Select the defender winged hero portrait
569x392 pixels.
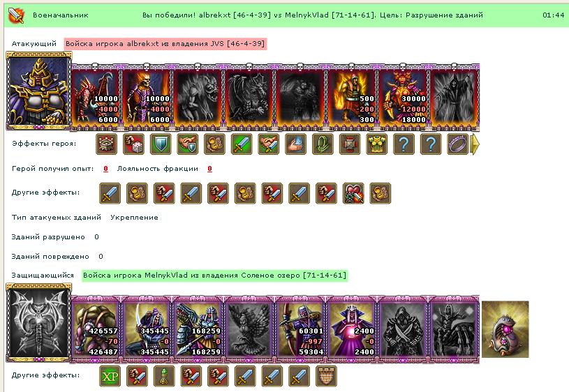(x=39, y=323)
